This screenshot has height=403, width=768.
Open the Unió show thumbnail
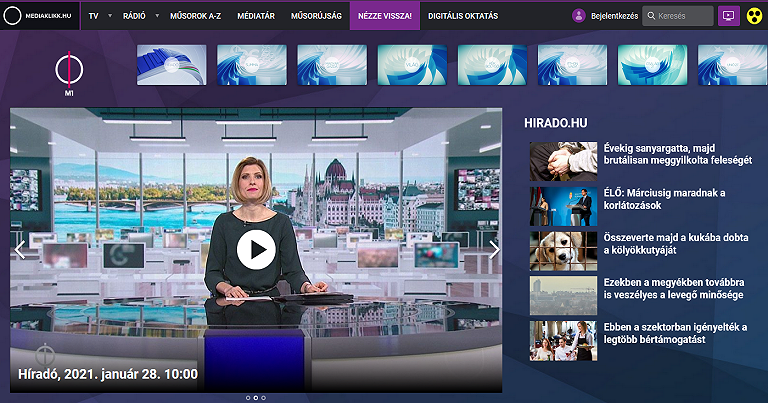pyautogui.click(x=733, y=65)
